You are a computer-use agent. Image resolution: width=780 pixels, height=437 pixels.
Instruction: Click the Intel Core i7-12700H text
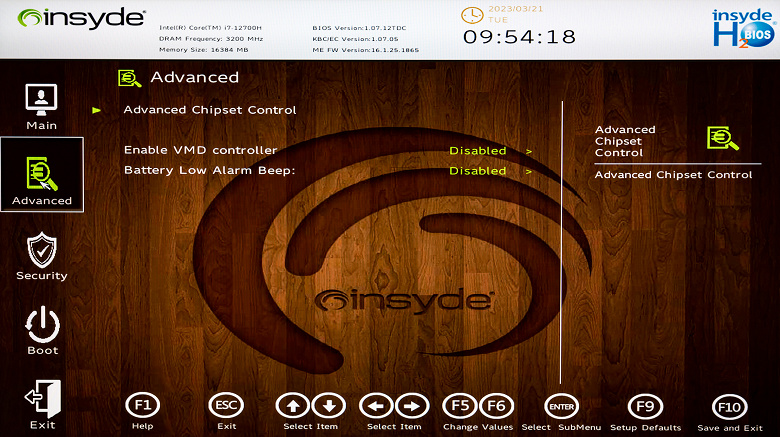click(210, 28)
